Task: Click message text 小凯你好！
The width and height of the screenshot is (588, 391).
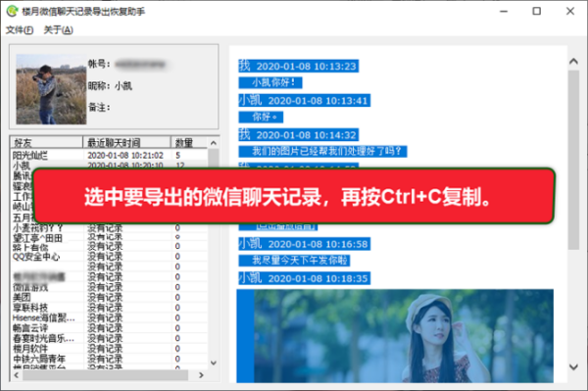Action: 270,82
